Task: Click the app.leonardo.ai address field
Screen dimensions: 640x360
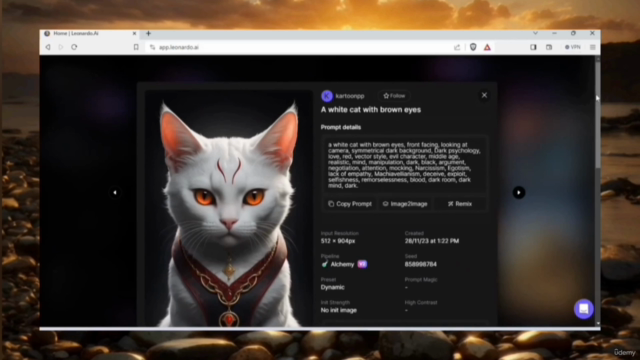Action: coord(300,47)
